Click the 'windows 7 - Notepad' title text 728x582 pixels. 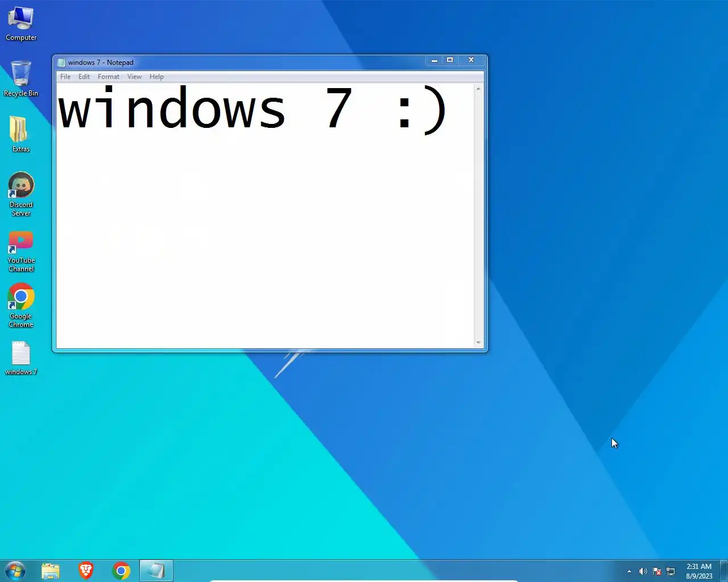point(101,63)
